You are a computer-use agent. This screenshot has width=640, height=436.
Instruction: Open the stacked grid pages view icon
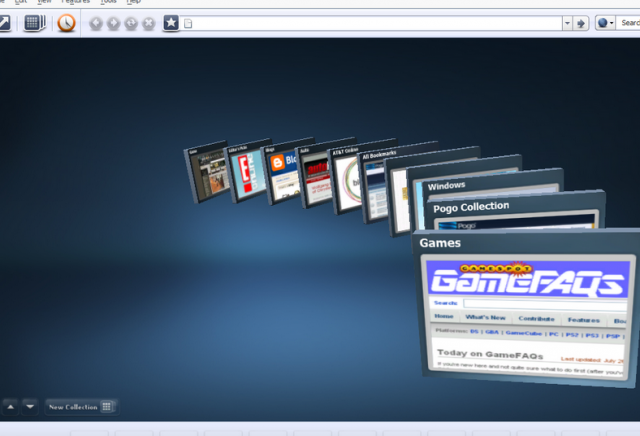(35, 23)
